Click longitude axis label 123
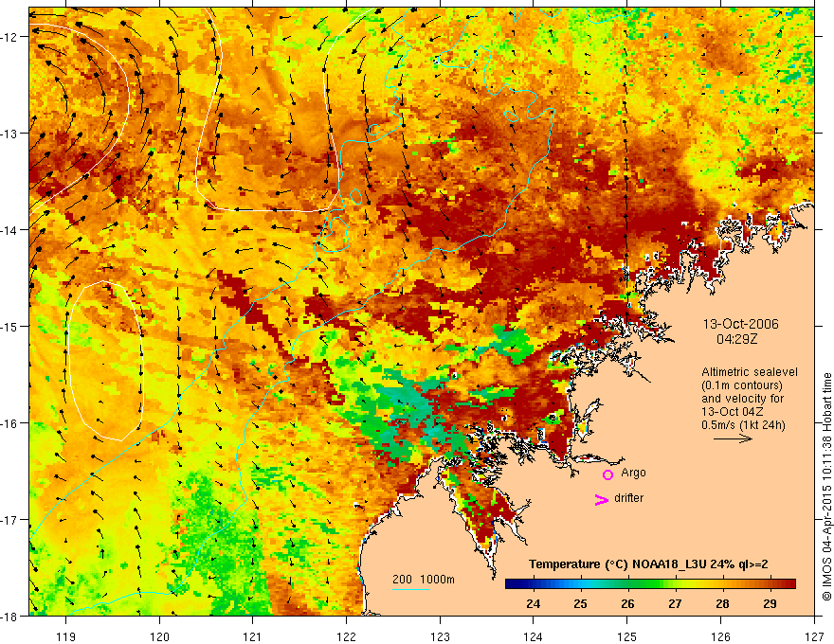 coord(440,636)
